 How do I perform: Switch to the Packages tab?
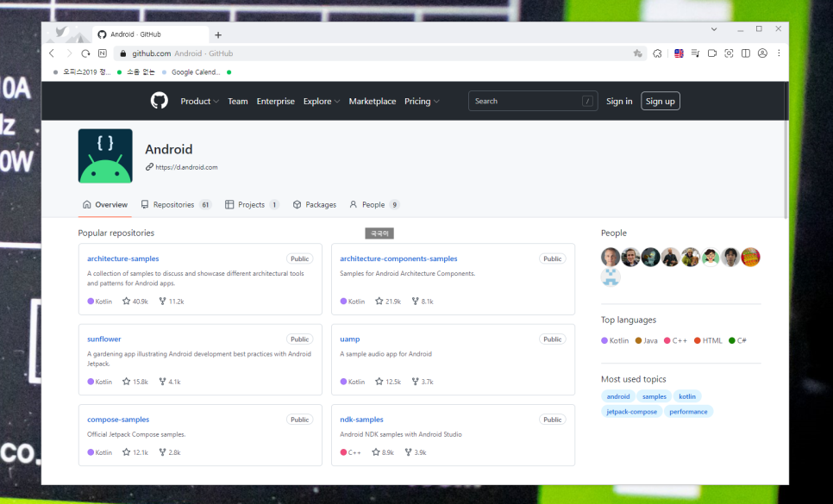click(x=315, y=205)
